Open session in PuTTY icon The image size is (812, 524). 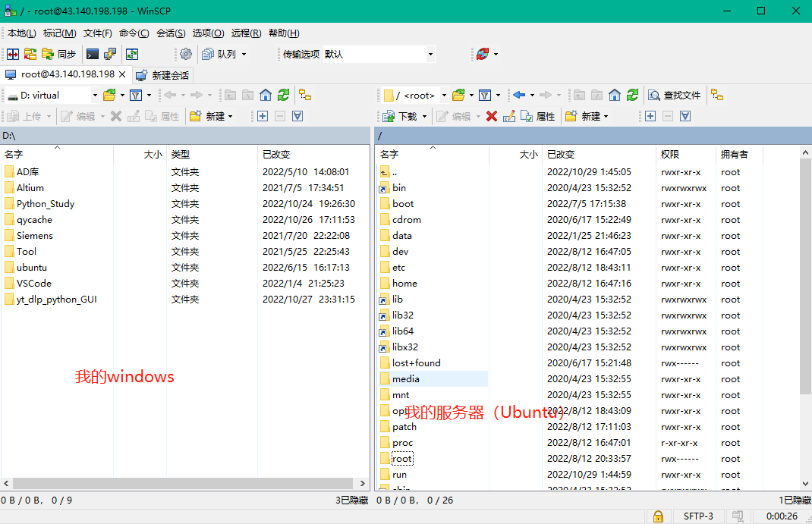[110, 55]
